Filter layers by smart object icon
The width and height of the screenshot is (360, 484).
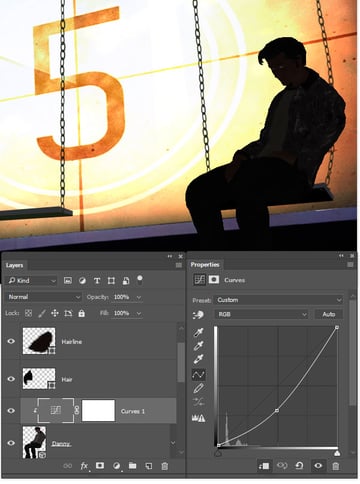click(x=126, y=281)
